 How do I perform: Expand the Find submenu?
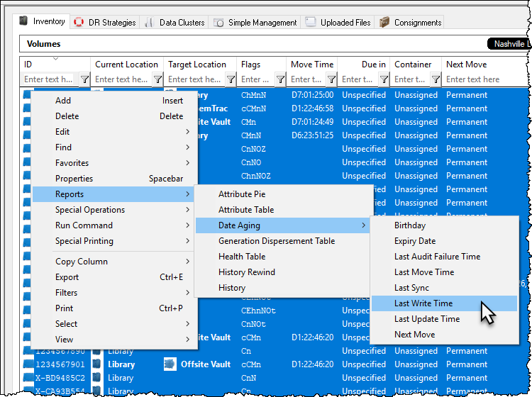(x=114, y=147)
